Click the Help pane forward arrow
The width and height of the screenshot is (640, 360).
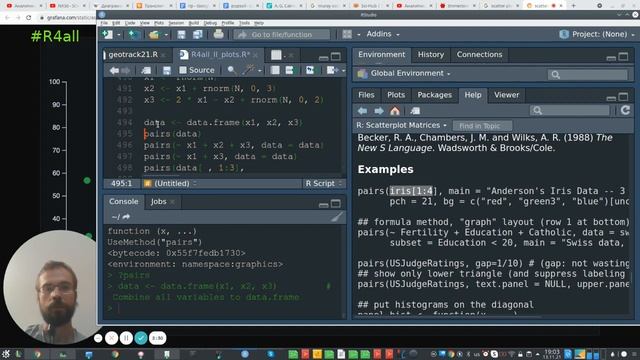click(379, 111)
